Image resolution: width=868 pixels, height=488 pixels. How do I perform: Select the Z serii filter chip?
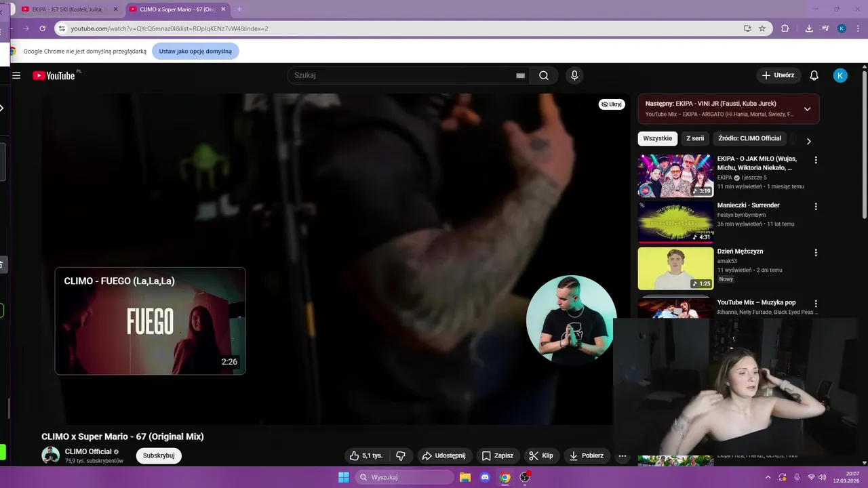(x=695, y=138)
